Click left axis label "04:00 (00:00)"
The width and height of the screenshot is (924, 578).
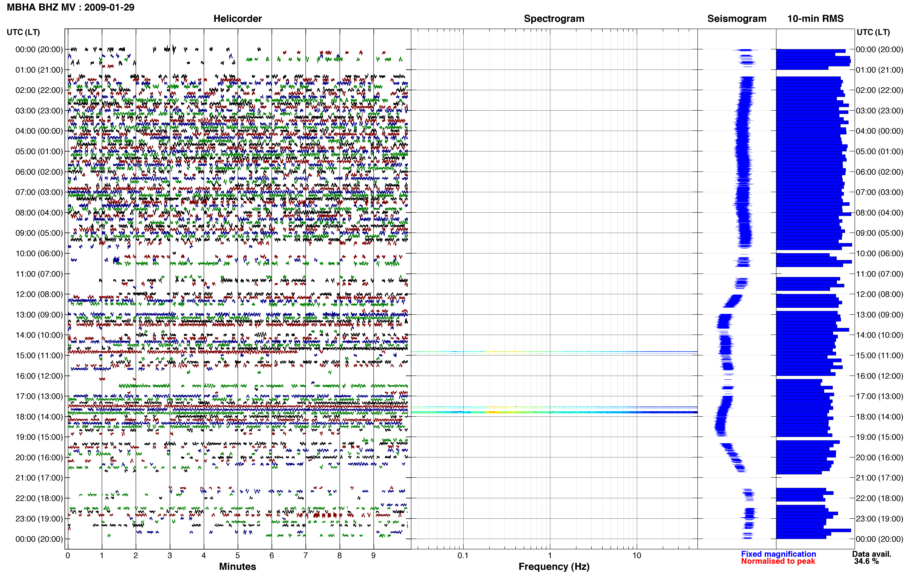(39, 131)
